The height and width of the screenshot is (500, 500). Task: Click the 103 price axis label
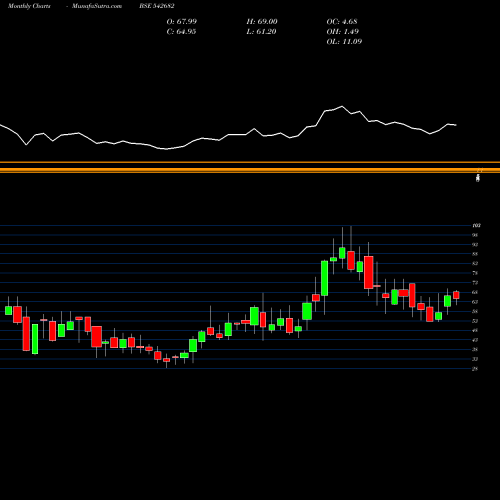pos(476,226)
